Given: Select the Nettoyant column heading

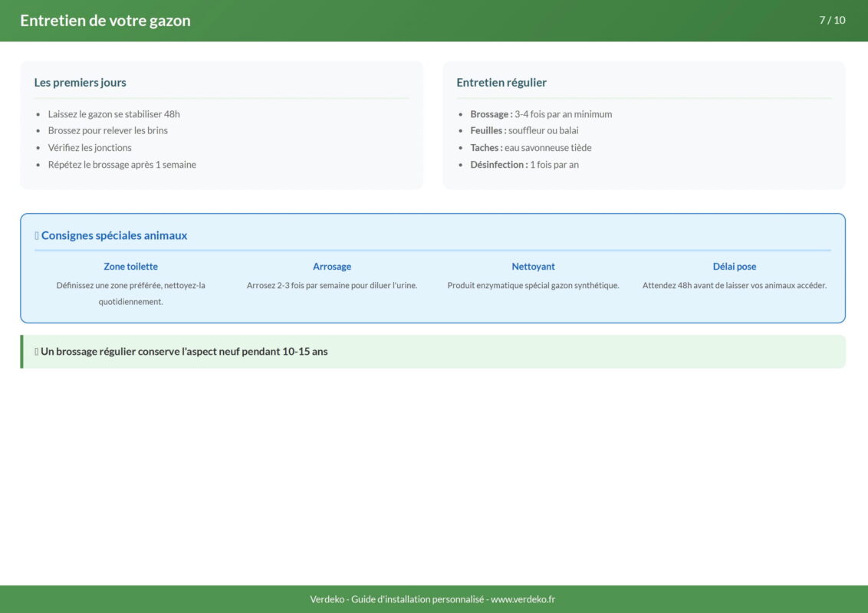Looking at the screenshot, I should [533, 267].
